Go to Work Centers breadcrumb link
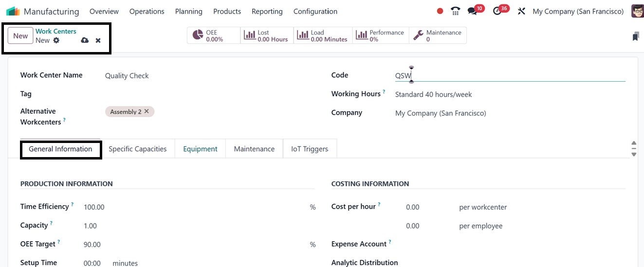The height and width of the screenshot is (267, 644). point(55,31)
